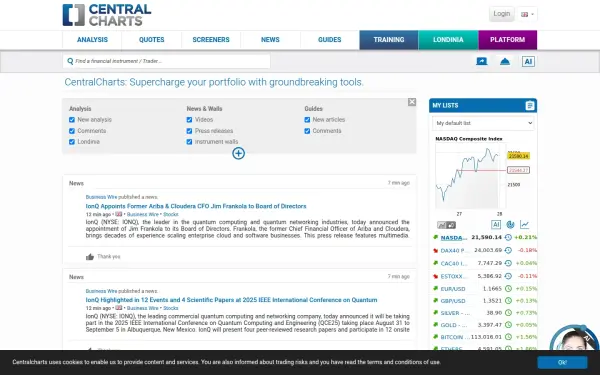Click the Find a financial instrument search field
Viewport: 600px width, 375px height.
[166, 61]
